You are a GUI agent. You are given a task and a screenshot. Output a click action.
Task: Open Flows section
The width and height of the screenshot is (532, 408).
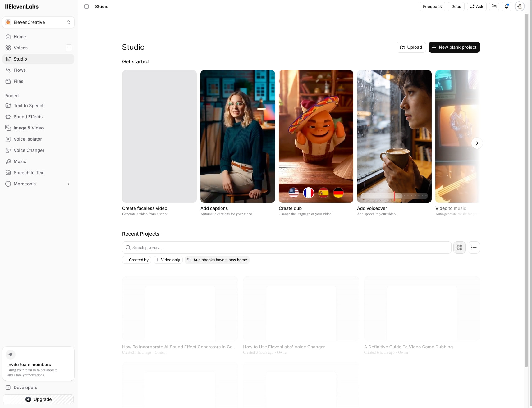point(38,70)
